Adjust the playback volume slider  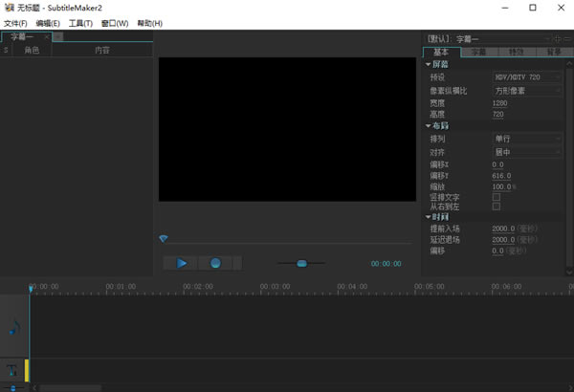(301, 263)
